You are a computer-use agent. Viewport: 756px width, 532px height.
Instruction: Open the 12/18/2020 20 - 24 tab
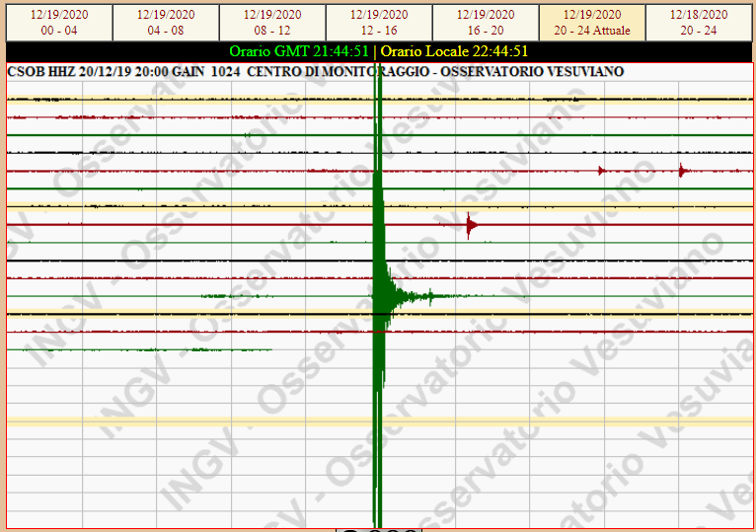click(699, 23)
